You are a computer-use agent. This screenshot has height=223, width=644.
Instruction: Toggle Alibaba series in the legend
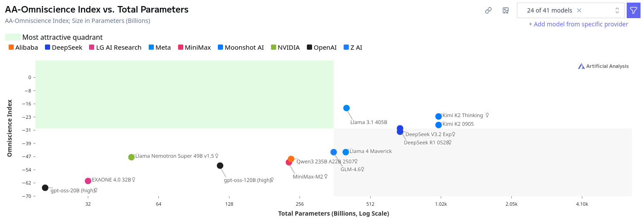23,48
